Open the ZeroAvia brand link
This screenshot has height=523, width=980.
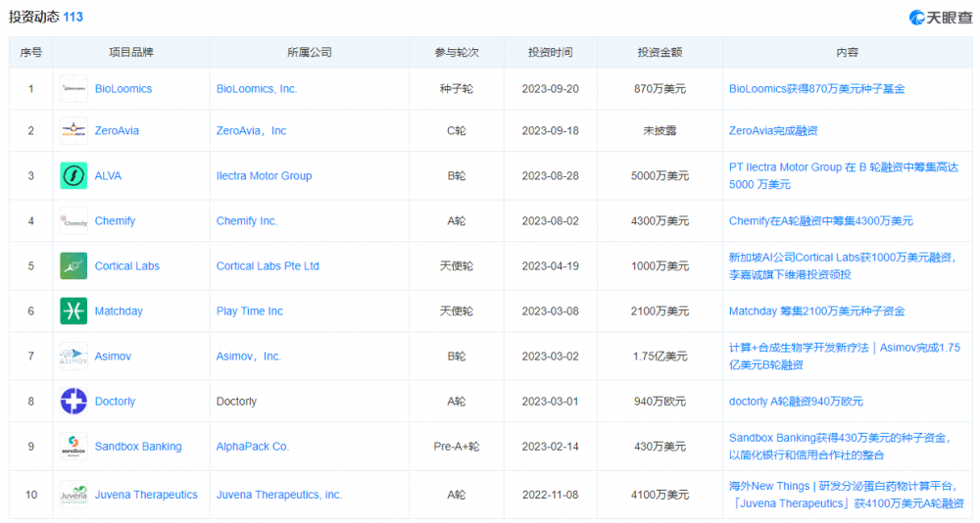click(117, 130)
